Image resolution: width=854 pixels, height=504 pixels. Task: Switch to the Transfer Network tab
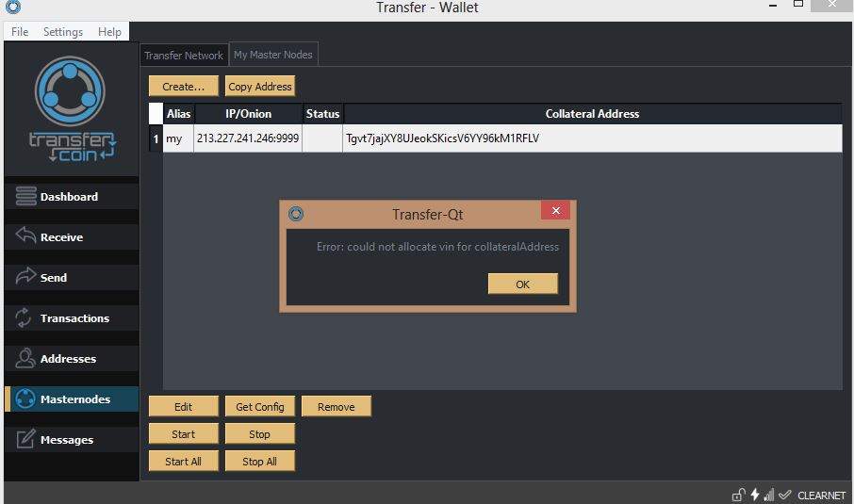coord(184,55)
